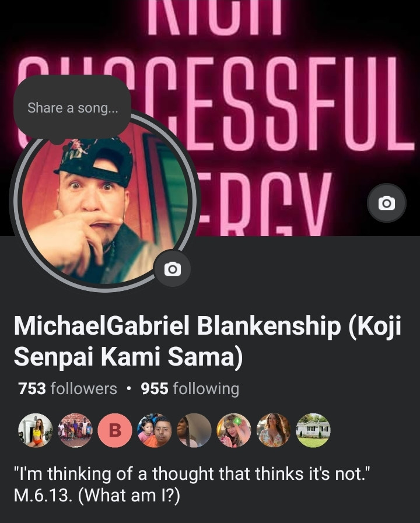
Task: Open the fifth avatar with dark hair
Action: tap(194, 430)
